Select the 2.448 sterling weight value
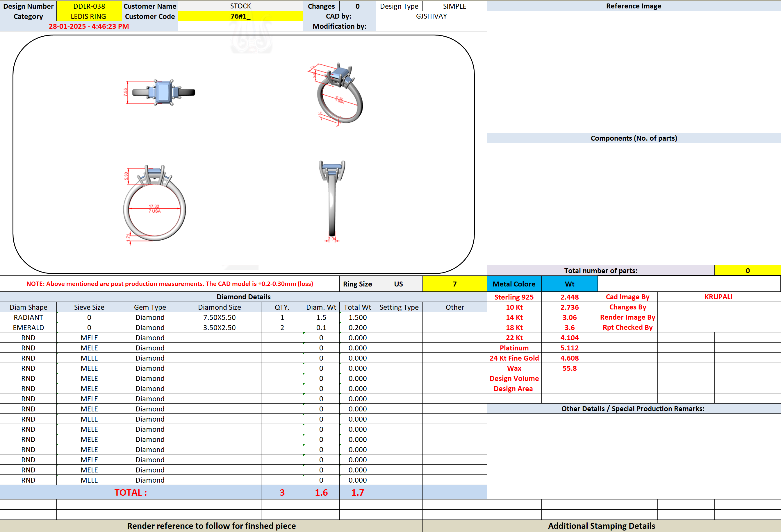 (x=569, y=297)
